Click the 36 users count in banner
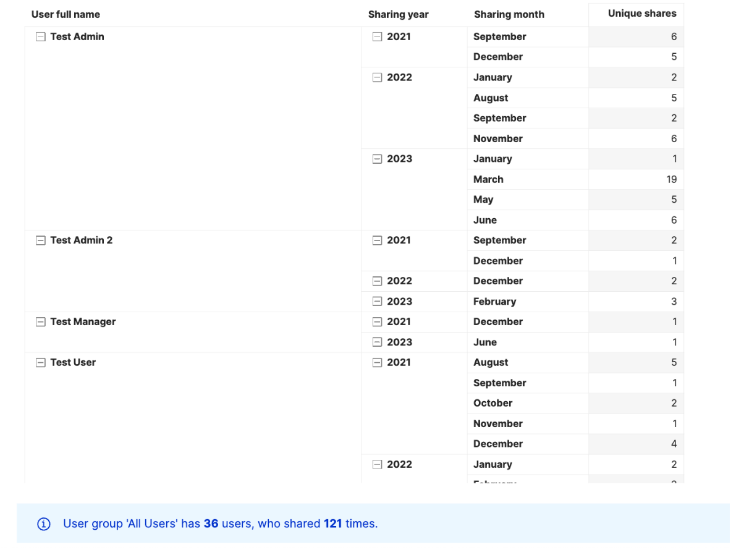The height and width of the screenshot is (560, 744). pyautogui.click(x=211, y=524)
